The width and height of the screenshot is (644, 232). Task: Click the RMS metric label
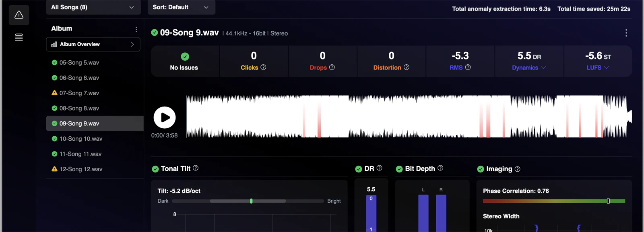[x=456, y=68]
